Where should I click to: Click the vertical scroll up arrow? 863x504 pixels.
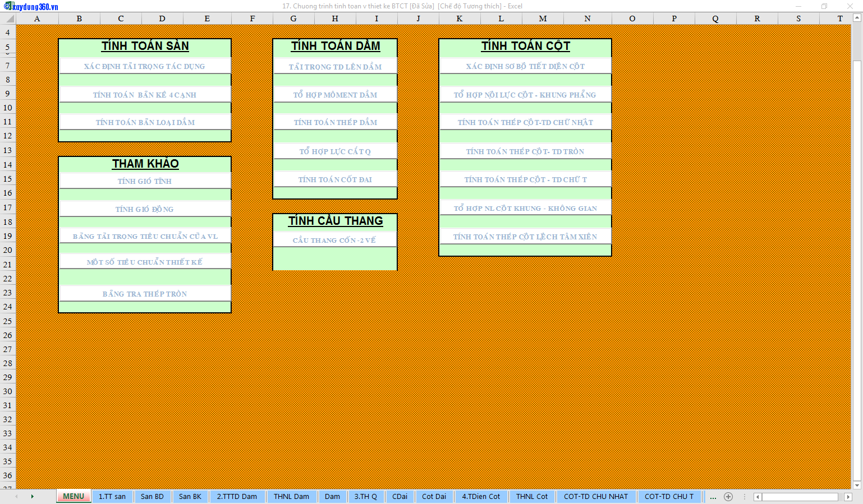[857, 18]
